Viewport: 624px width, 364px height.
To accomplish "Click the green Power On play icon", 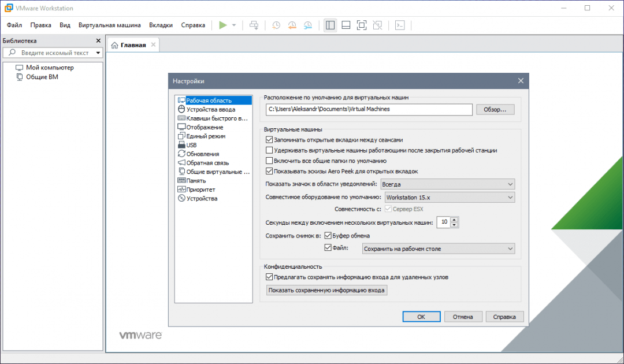I will pyautogui.click(x=222, y=25).
